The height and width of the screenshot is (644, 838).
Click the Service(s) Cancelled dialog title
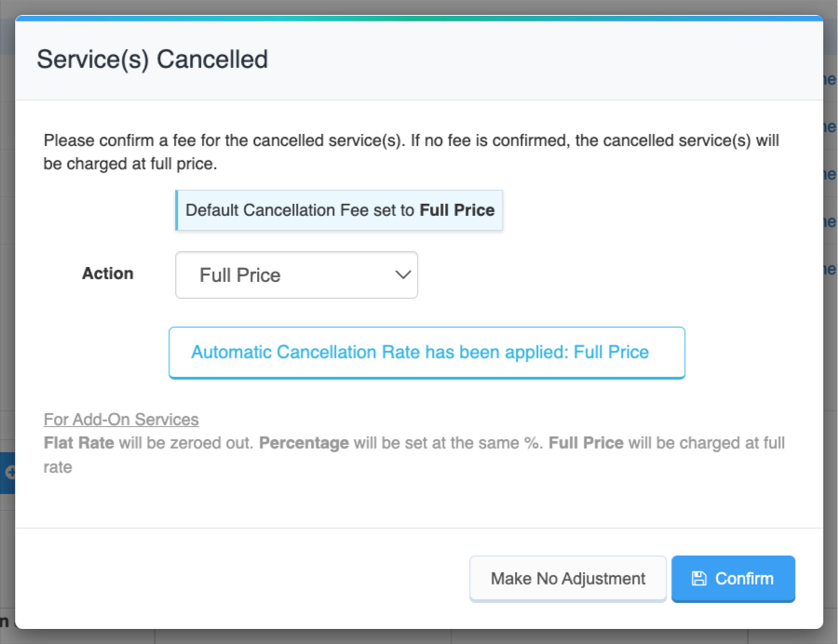[x=152, y=60]
